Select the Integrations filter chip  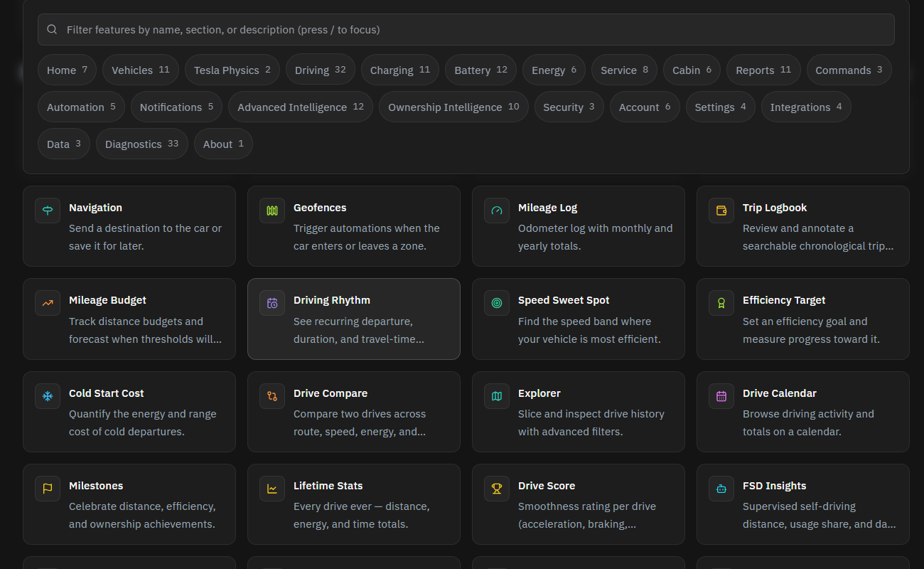click(x=806, y=107)
